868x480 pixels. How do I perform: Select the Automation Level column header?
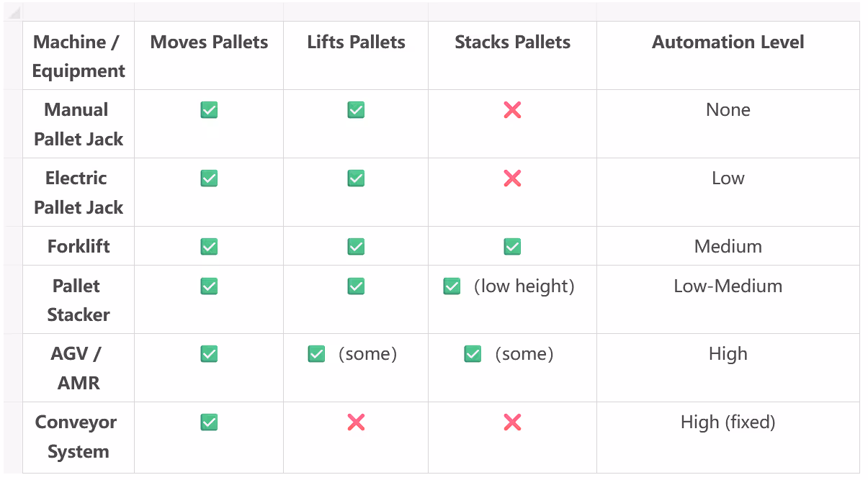click(x=728, y=55)
